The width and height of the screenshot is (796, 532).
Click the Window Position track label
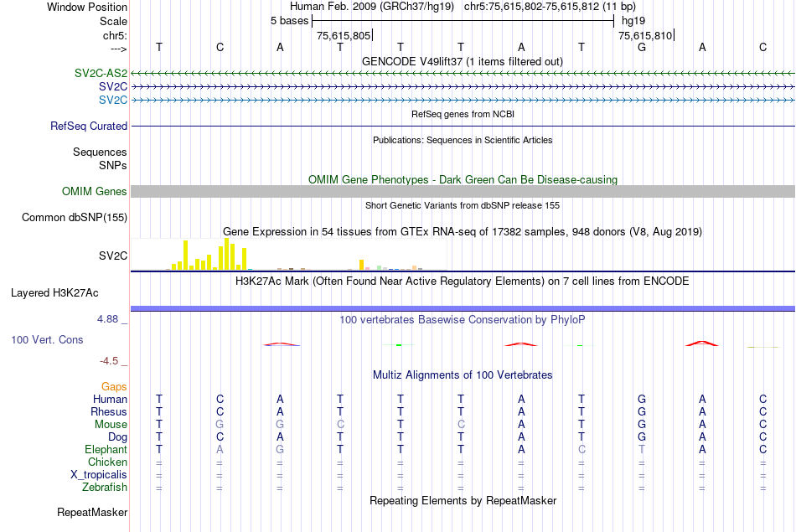tap(87, 7)
